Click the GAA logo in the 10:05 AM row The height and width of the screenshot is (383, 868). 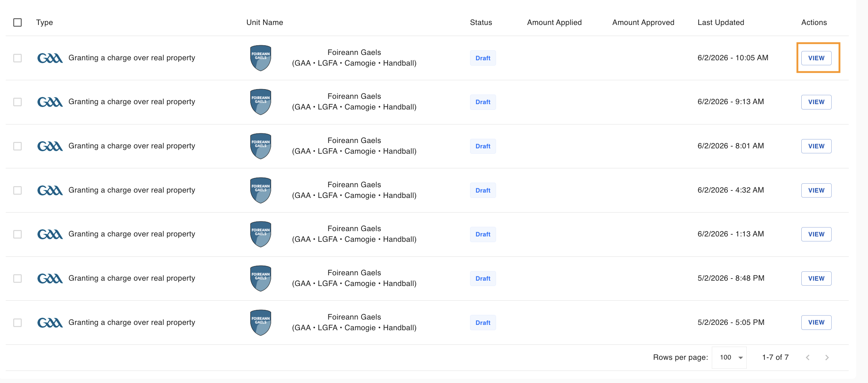[50, 58]
